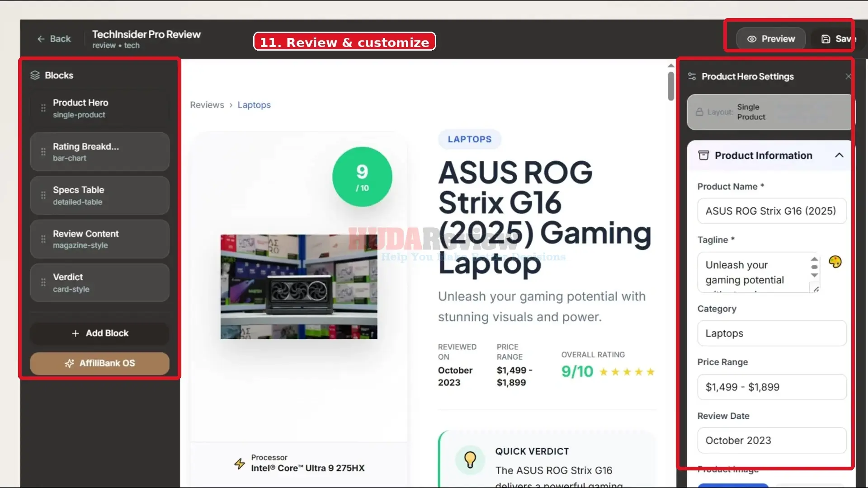Open the AffiliBank OS button
868x488 pixels.
pyautogui.click(x=99, y=363)
